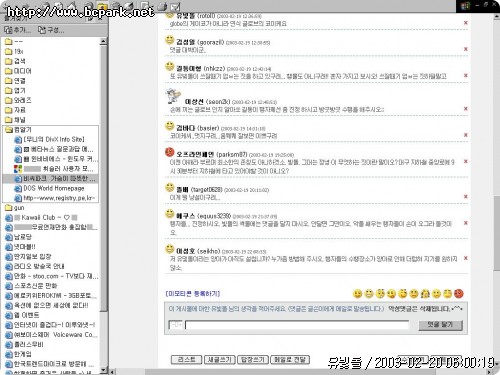Click the [이모티콘 등록하기] link
This screenshot has width=500, height=375.
193,294
